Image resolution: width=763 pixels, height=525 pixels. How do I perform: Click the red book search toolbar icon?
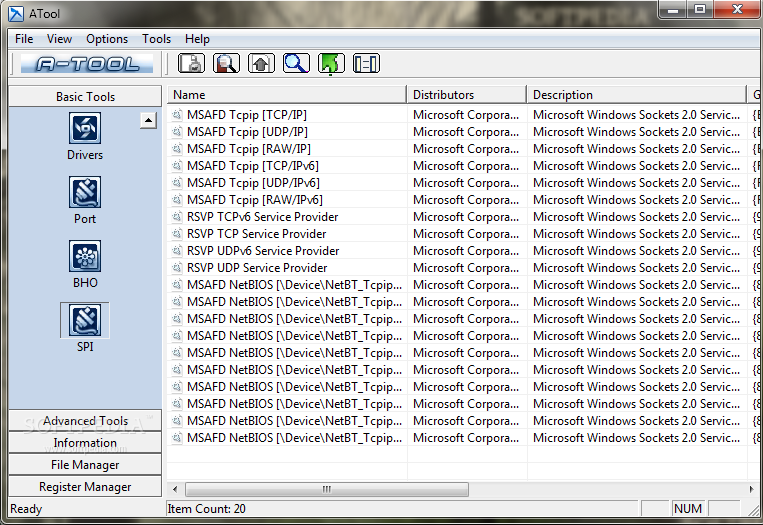tap(226, 64)
